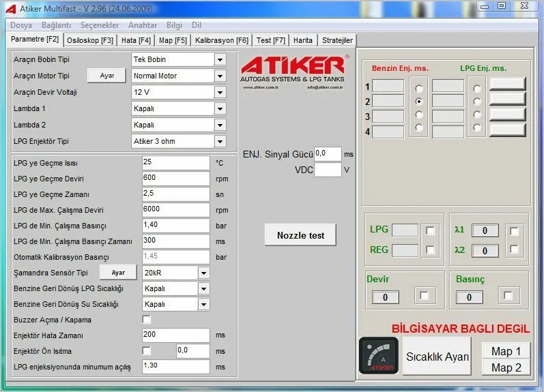The image size is (544, 392).
Task: Select LPG injector 4 radio button
Action: click(477, 127)
